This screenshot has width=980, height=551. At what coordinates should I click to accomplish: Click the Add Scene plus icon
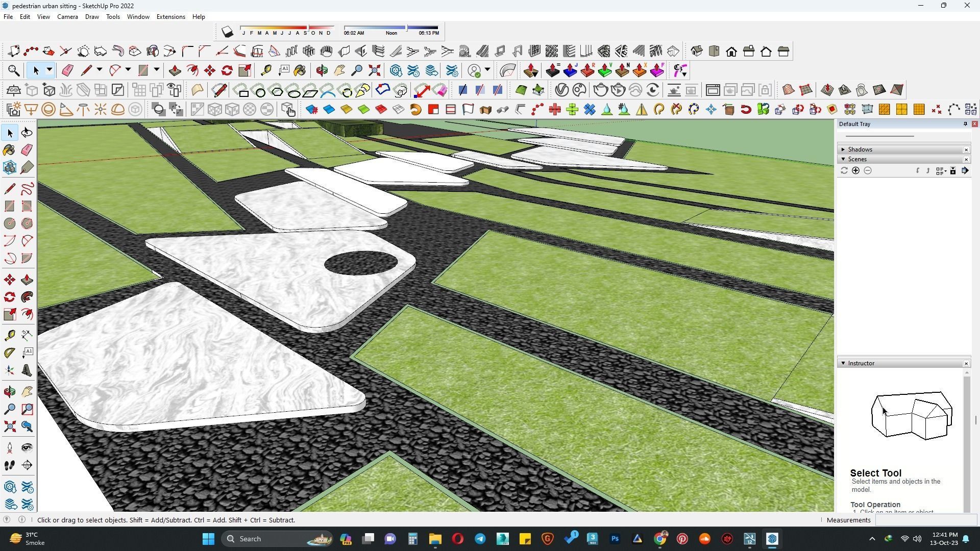point(855,171)
